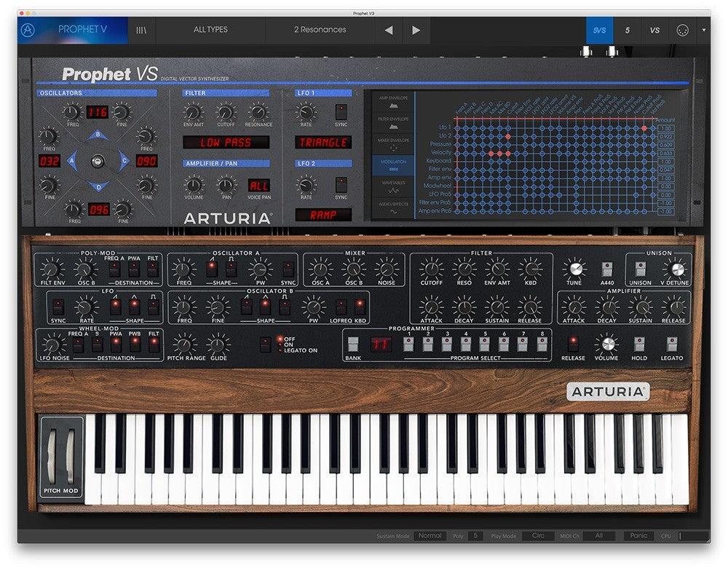Open the preset browser library icon
The height and width of the screenshot is (568, 728).
point(141,30)
